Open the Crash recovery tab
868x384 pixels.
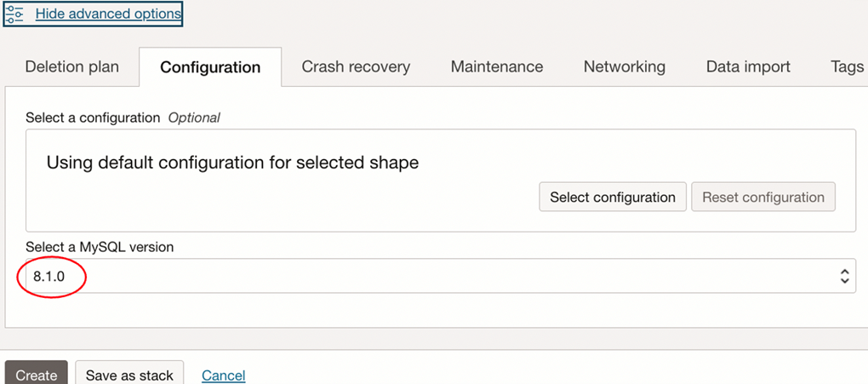[x=356, y=66]
